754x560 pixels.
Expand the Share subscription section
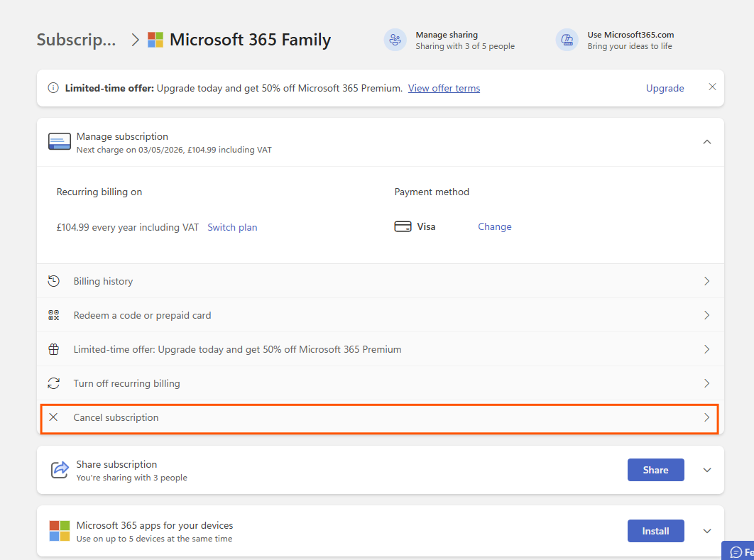click(707, 470)
